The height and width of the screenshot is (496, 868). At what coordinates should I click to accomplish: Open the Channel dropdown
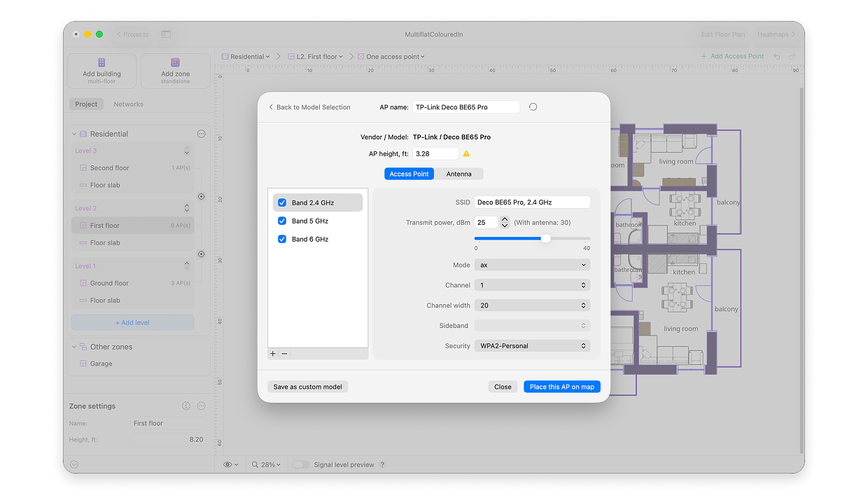point(532,285)
